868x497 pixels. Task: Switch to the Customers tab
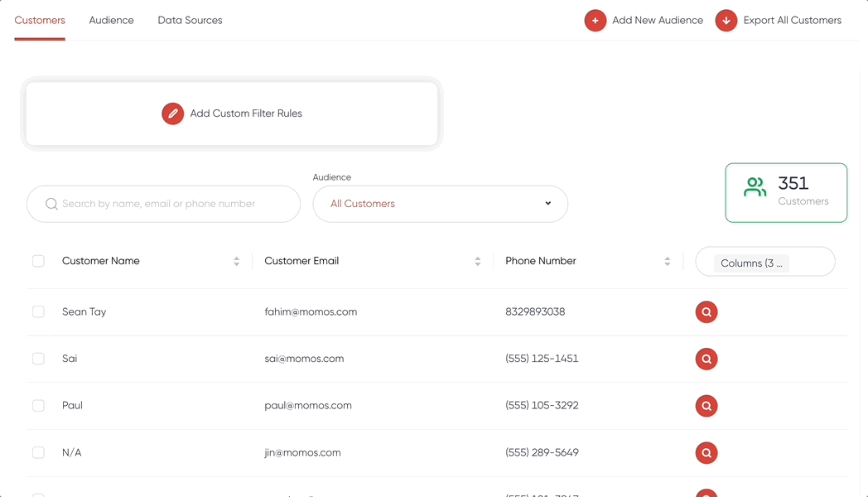(x=40, y=21)
